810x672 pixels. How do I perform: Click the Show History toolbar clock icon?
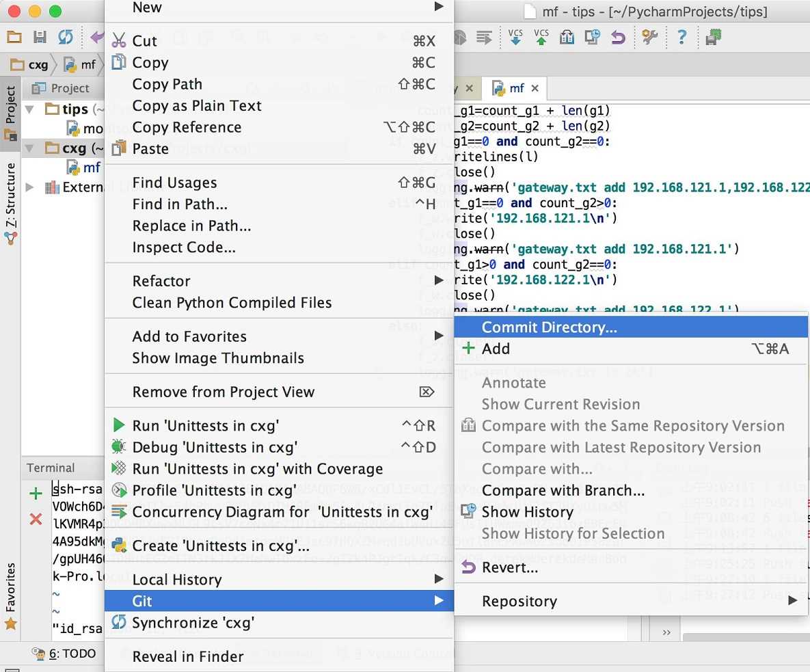pos(592,37)
